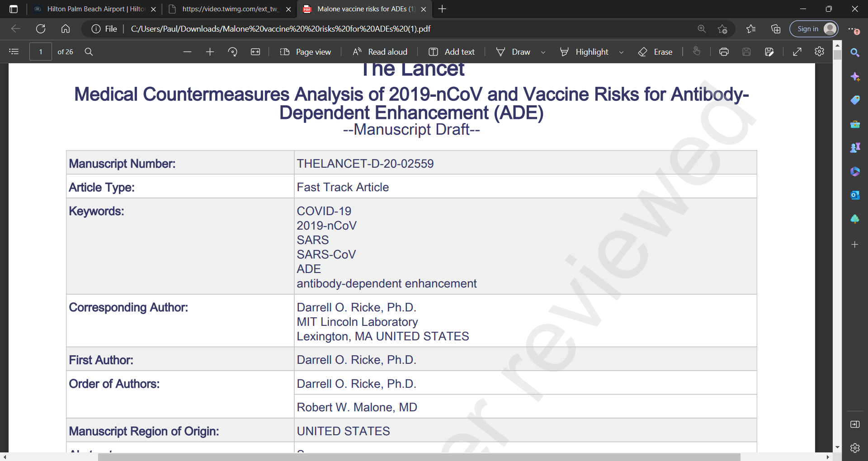The width and height of the screenshot is (868, 461).
Task: Switch to the video.twimg.com tab
Action: (229, 9)
